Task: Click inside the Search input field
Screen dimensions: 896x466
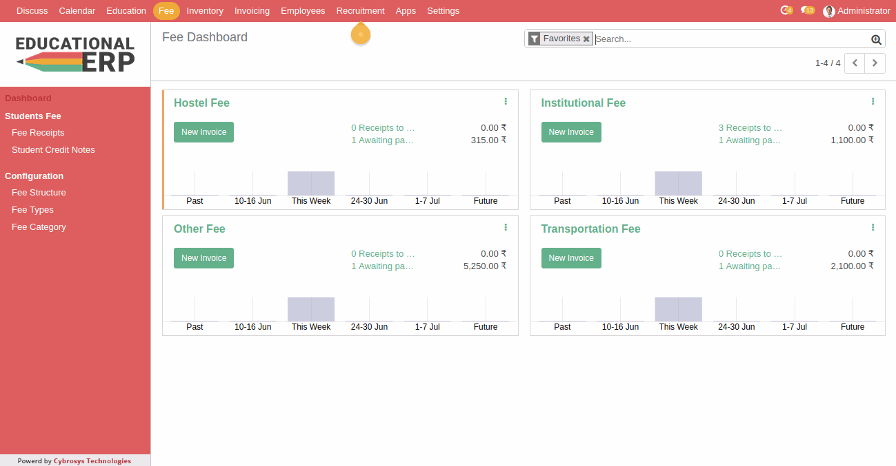Action: coord(731,39)
